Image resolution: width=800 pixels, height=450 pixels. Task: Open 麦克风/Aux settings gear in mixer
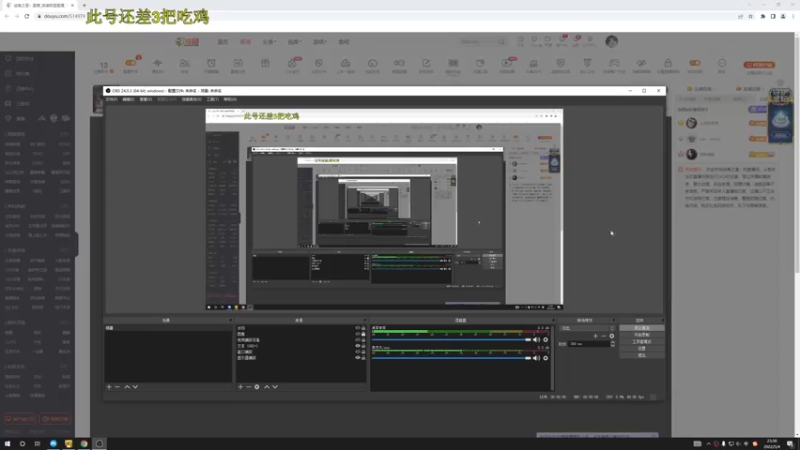(x=545, y=358)
